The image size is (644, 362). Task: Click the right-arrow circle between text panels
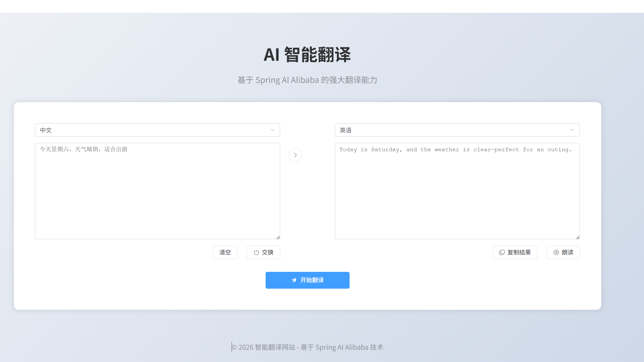(295, 155)
